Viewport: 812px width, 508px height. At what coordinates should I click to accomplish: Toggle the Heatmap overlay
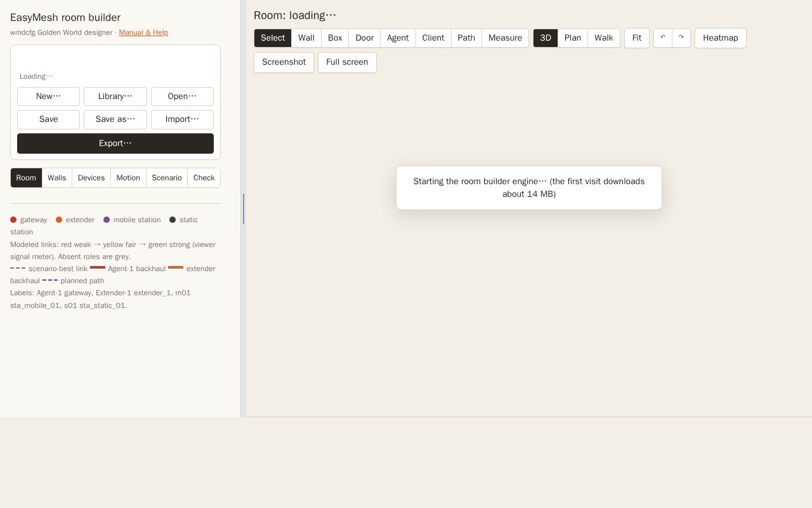point(721,38)
